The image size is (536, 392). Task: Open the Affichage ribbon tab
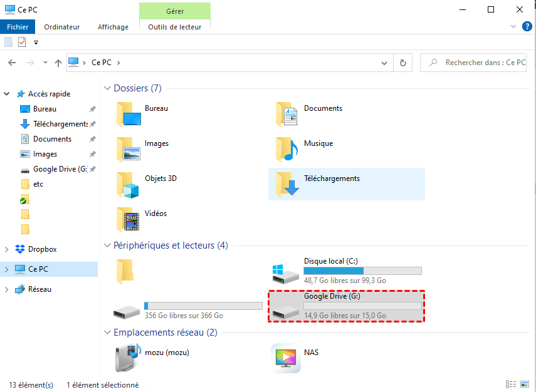113,27
